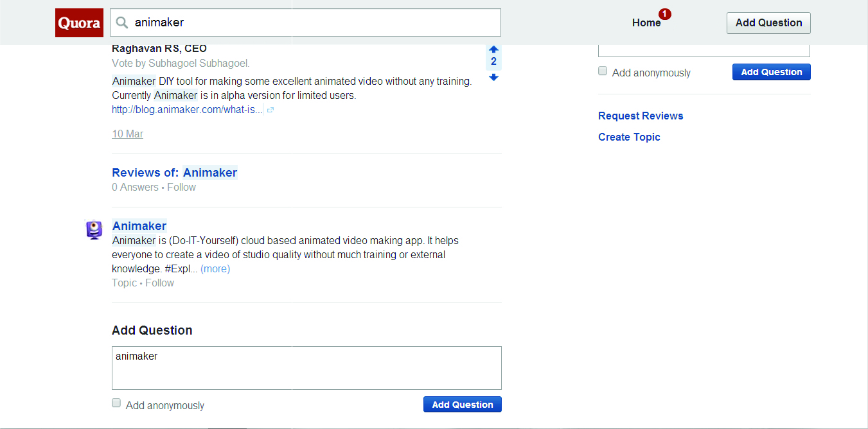Downvote the Raghavan RS answer
868x429 pixels.
coord(493,78)
